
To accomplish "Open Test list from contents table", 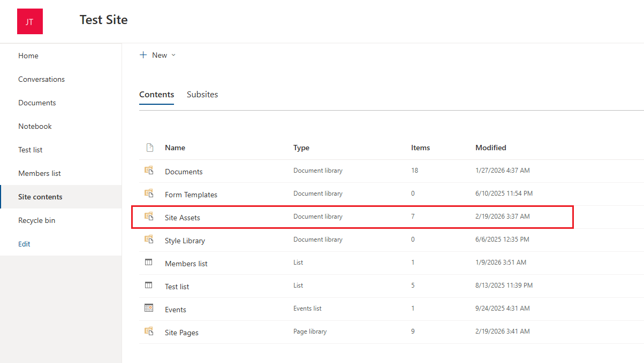I will [177, 287].
